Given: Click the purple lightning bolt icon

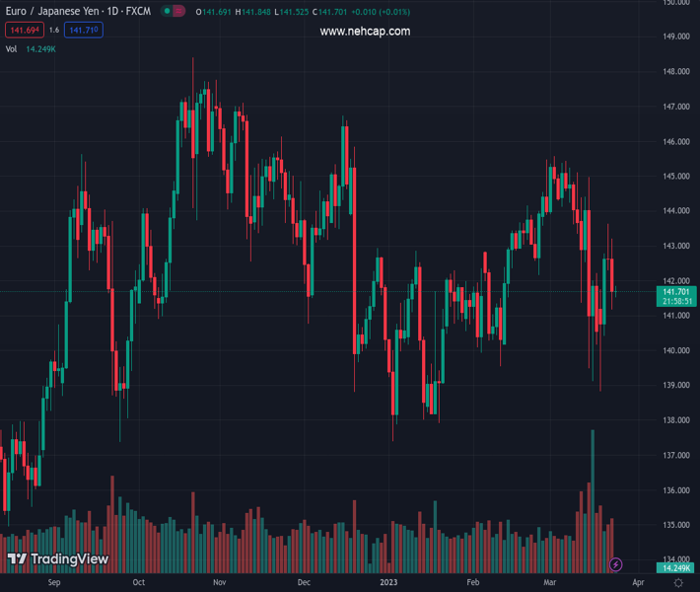Looking at the screenshot, I should click(x=616, y=564).
